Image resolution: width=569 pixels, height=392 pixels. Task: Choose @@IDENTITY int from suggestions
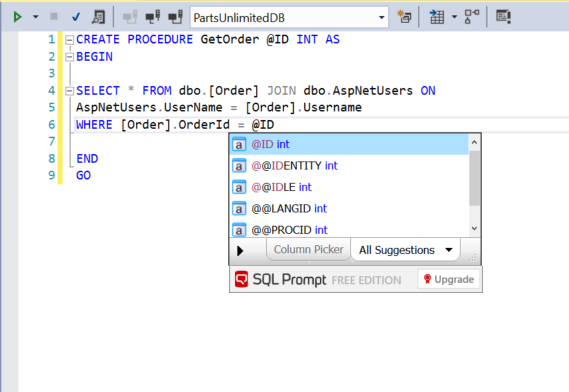click(x=349, y=166)
